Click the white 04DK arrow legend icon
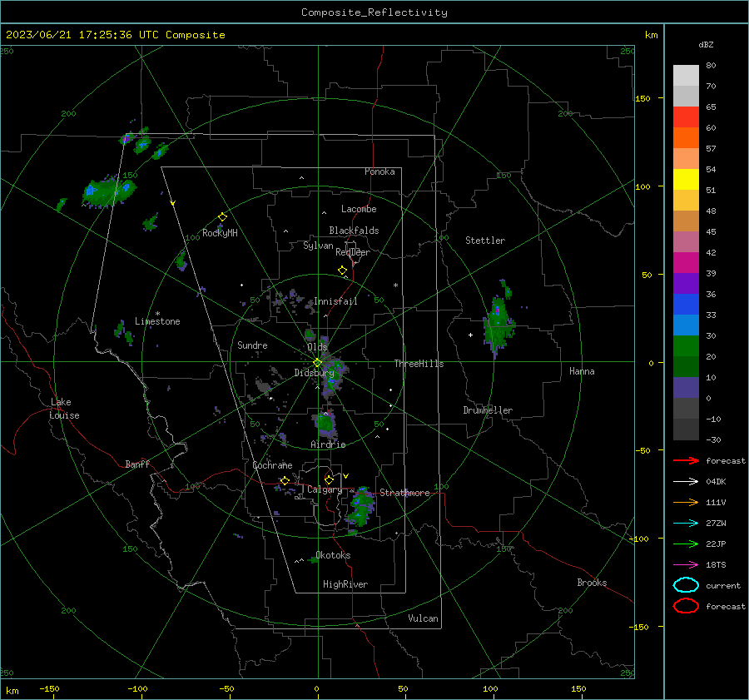Image resolution: width=749 pixels, height=700 pixels. click(686, 481)
